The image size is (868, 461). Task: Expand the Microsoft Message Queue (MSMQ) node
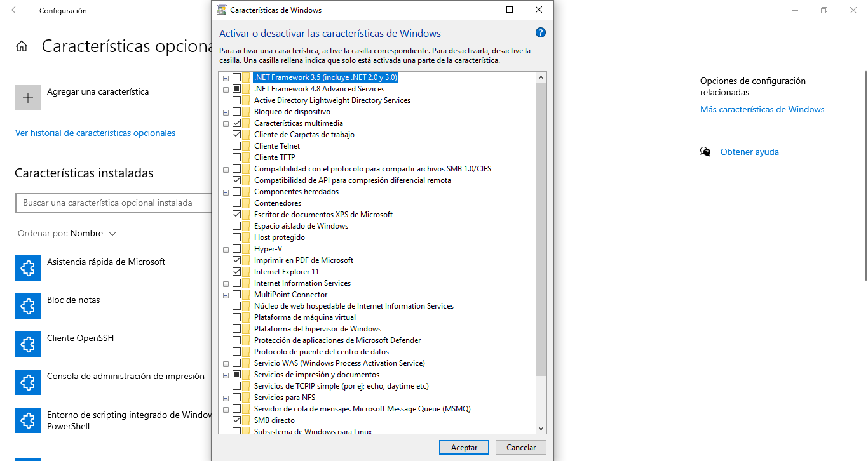[x=226, y=410]
